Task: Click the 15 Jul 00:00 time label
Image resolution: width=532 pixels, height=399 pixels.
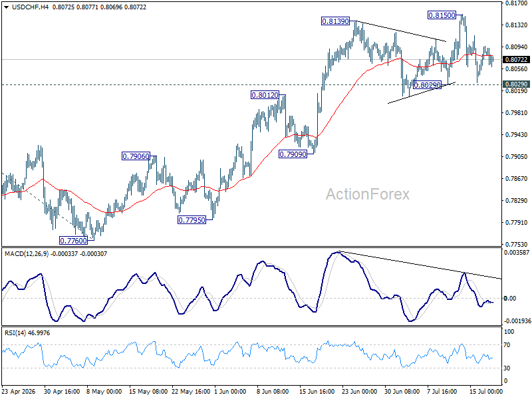Action: (485, 392)
